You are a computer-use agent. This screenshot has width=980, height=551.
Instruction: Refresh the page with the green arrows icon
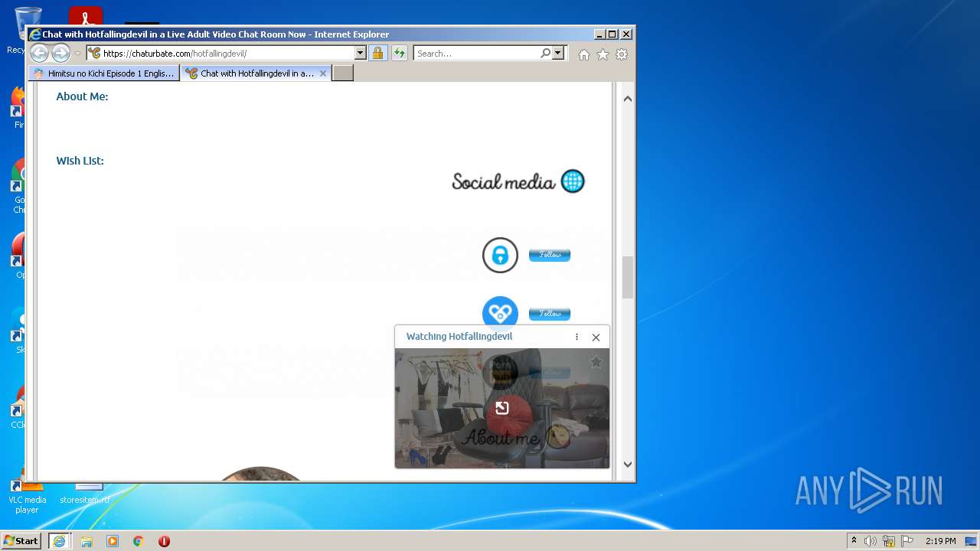click(399, 54)
